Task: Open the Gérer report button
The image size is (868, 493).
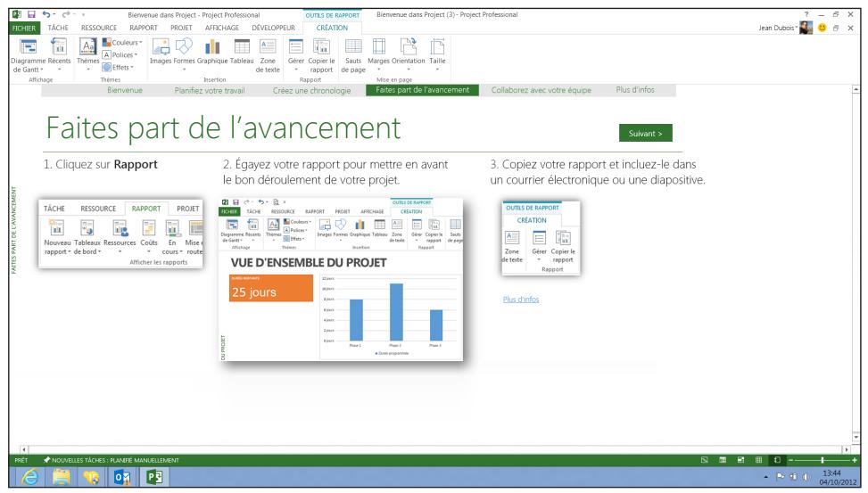Action: 295,55
